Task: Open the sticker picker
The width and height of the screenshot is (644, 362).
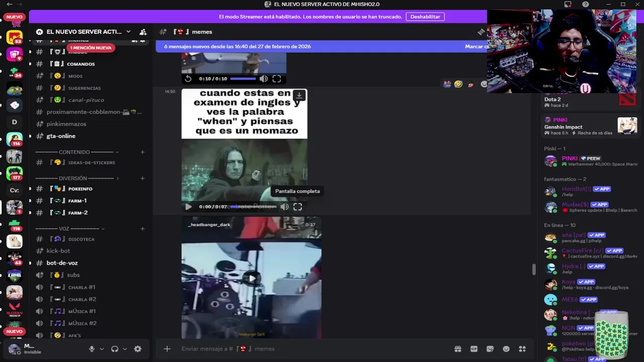Action: click(490, 349)
